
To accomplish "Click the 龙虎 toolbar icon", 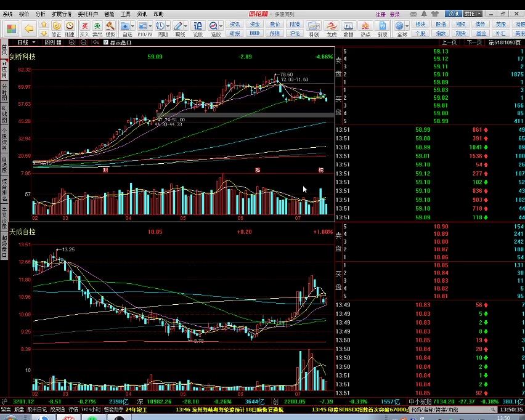I will coord(332,28).
